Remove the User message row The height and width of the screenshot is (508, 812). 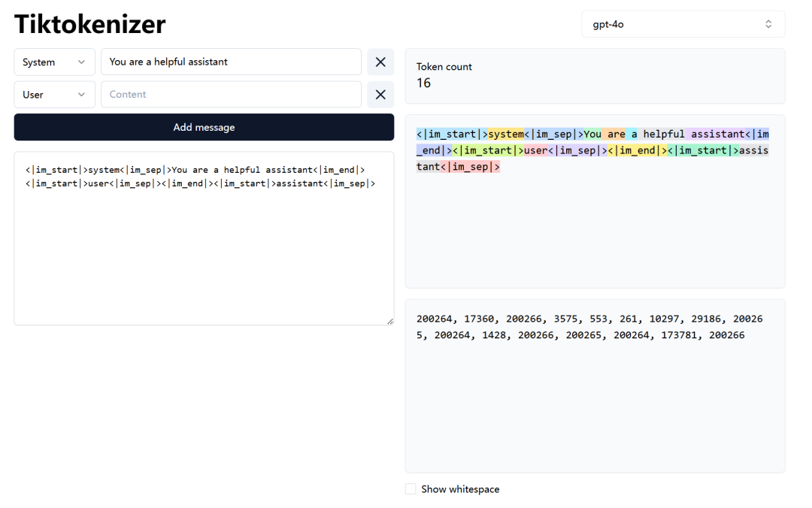coord(380,95)
